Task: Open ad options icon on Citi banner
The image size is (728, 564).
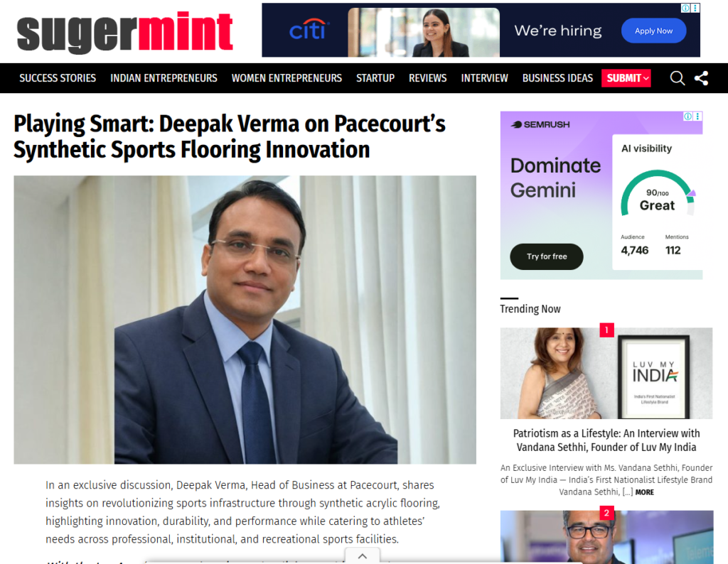Action: tap(695, 8)
